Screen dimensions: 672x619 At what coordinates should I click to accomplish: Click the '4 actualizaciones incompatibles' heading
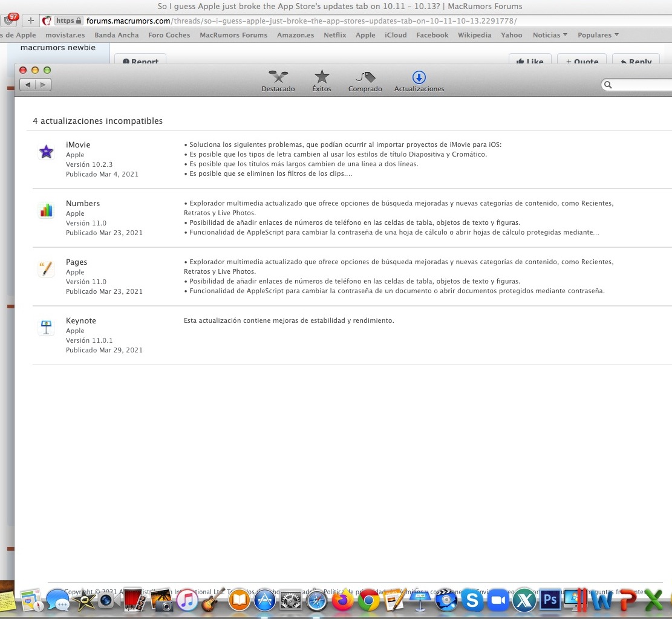[98, 121]
